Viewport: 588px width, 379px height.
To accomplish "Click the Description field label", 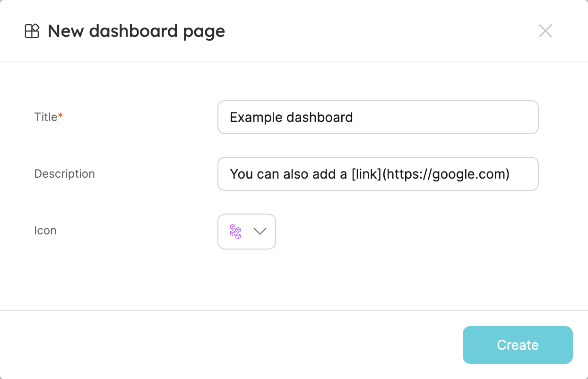I will 64,174.
